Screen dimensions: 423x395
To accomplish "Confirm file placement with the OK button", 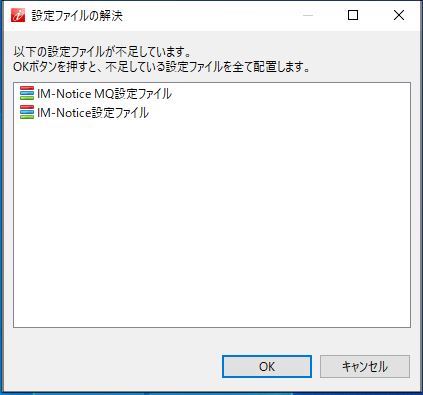I will [267, 366].
